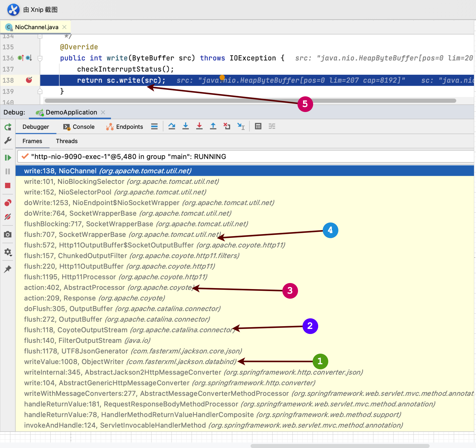Toggle the breakpoint on line 138
The width and height of the screenshot is (476, 448).
pos(29,80)
